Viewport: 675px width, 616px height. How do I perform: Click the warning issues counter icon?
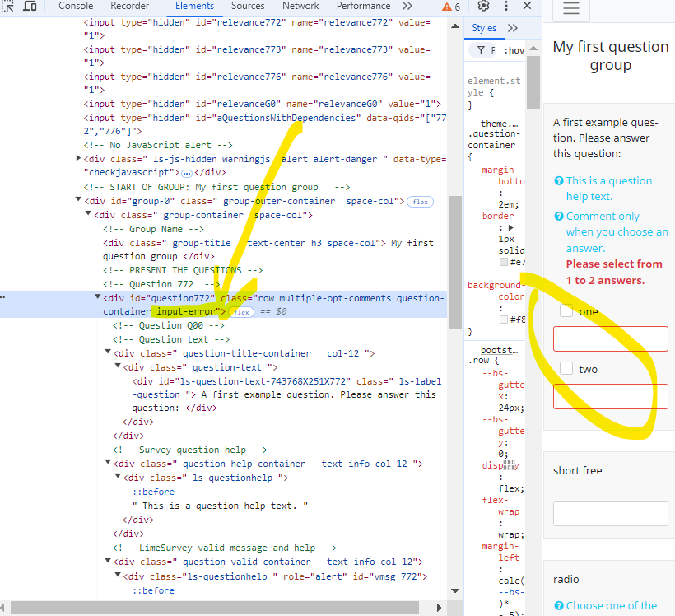point(451,7)
